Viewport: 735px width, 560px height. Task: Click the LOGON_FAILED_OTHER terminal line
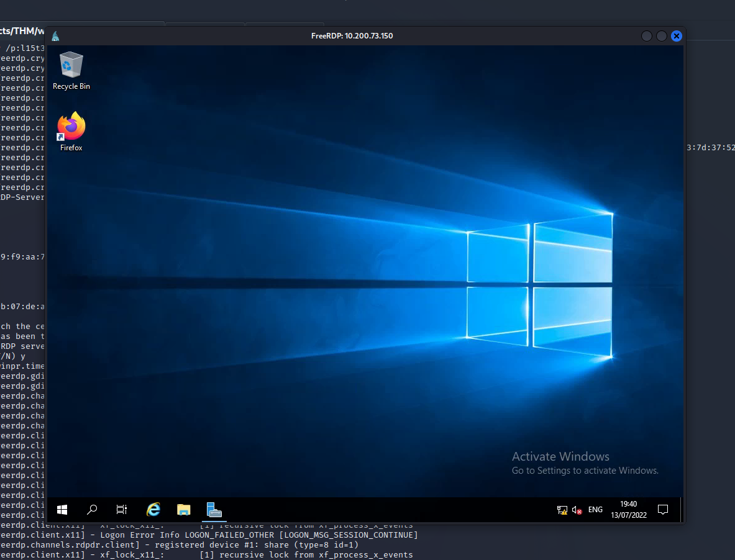point(209,535)
